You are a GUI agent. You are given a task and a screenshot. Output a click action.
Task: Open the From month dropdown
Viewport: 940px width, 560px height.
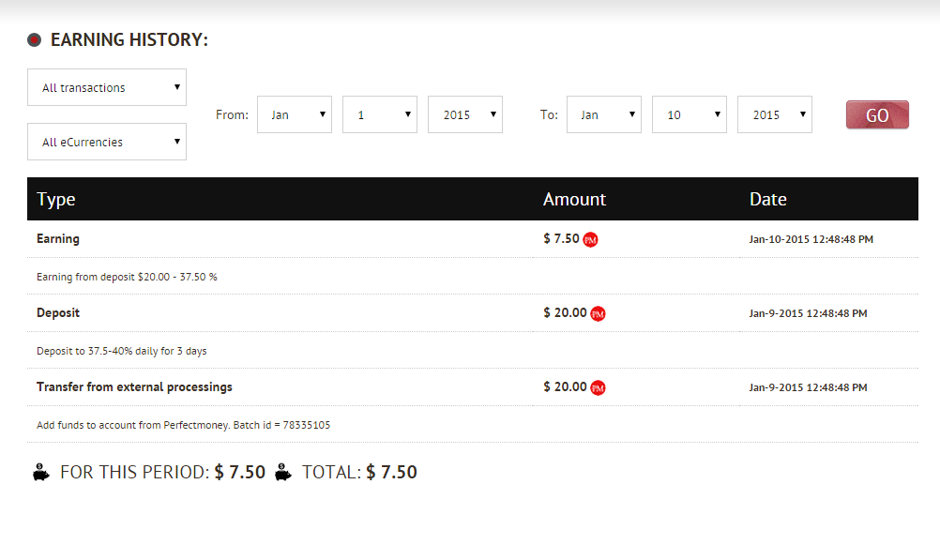click(x=295, y=114)
